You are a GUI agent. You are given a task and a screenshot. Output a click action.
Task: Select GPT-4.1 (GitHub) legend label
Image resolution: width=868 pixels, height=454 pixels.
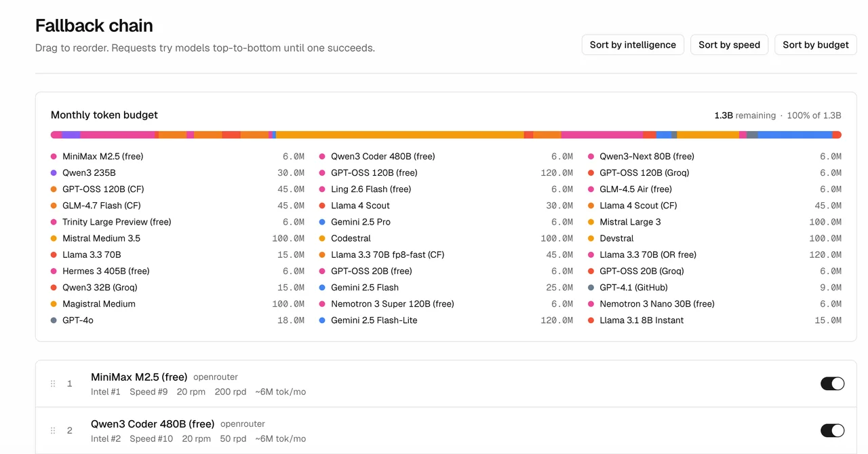(633, 288)
